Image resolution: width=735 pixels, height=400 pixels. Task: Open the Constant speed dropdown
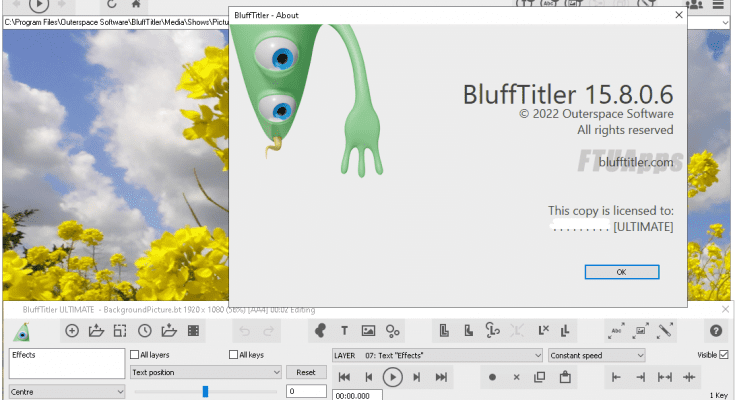click(597, 355)
